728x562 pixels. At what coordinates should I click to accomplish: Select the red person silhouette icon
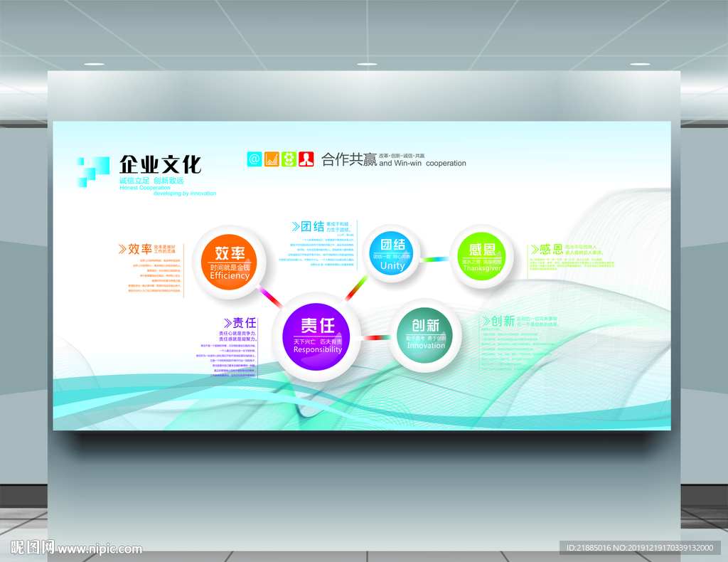click(306, 159)
